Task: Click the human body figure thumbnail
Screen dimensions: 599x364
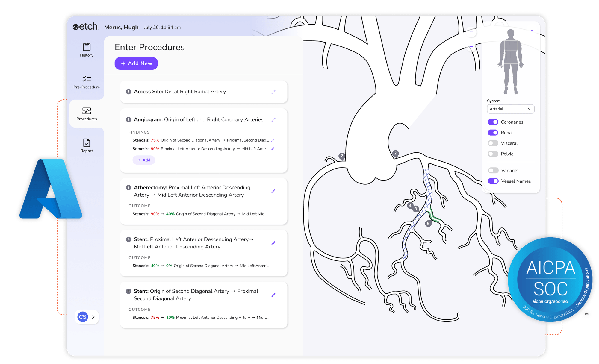Action: [511, 62]
